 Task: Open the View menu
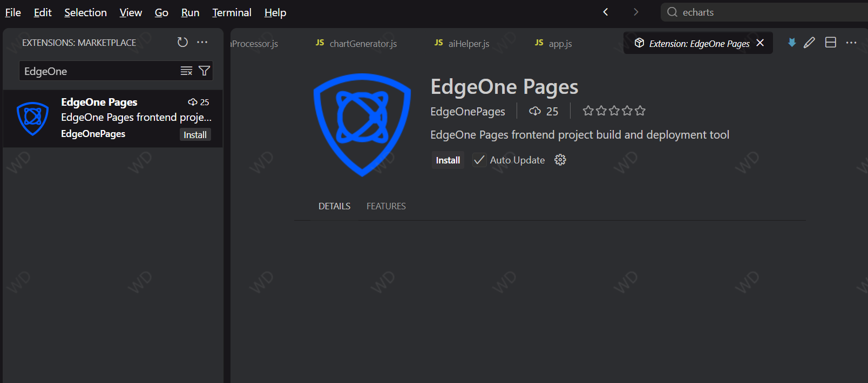[131, 12]
